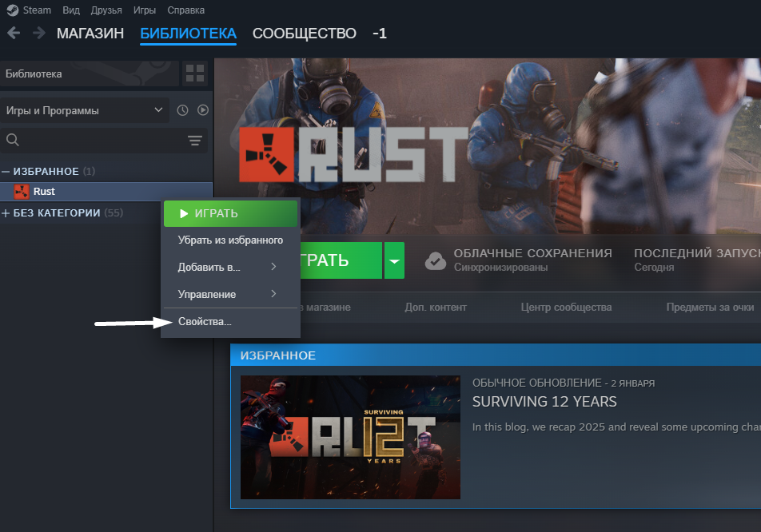Open the Друзья menu
This screenshot has width=761, height=532.
pos(106,10)
